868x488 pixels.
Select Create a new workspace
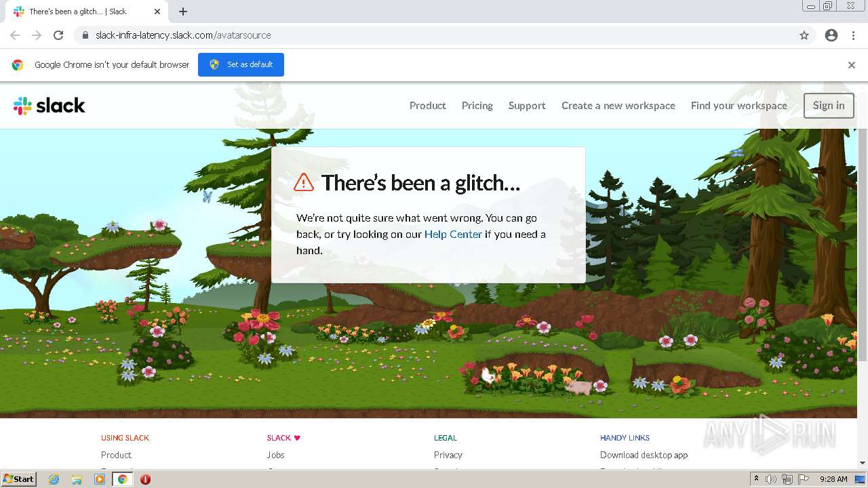tap(618, 106)
